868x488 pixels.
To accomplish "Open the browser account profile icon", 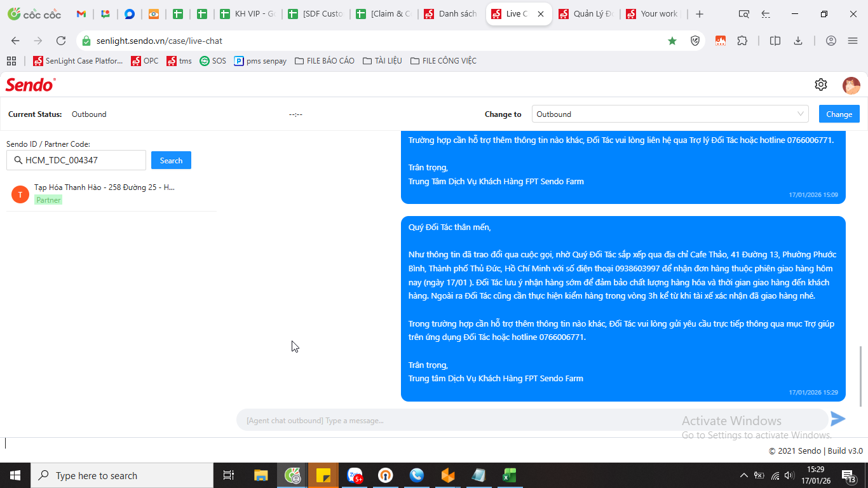I will click(831, 41).
